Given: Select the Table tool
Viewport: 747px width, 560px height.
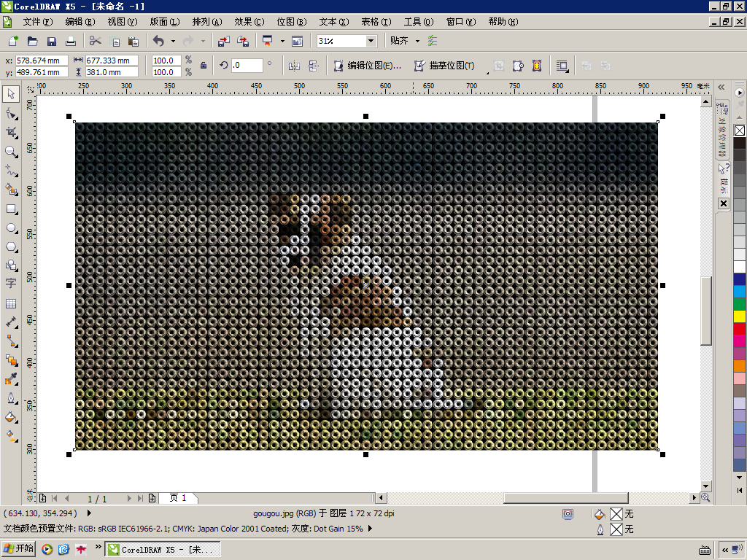Looking at the screenshot, I should point(12,303).
